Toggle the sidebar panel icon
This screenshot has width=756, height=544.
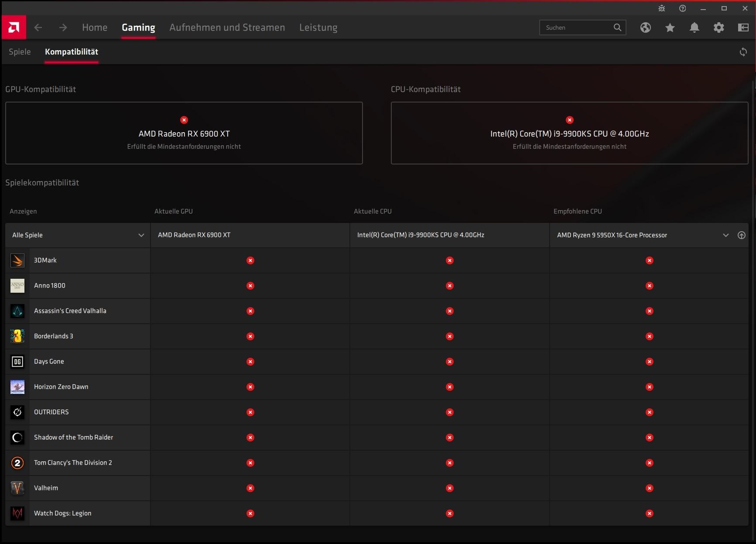pyautogui.click(x=743, y=27)
